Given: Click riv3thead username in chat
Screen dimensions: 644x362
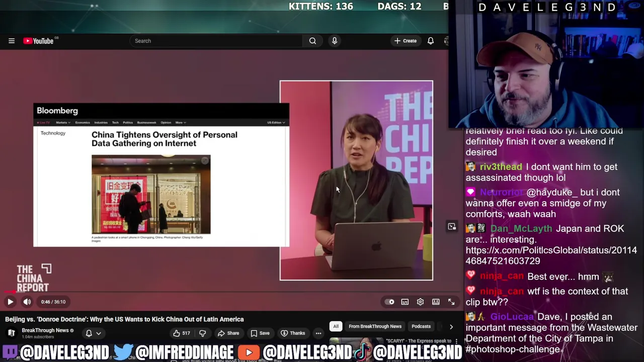Looking at the screenshot, I should [x=501, y=167].
